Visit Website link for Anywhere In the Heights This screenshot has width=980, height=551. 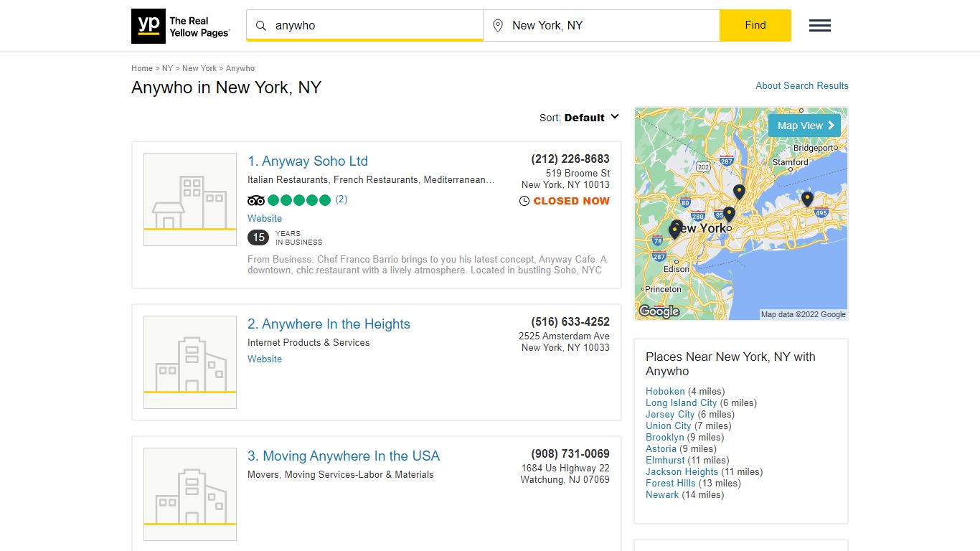point(265,359)
